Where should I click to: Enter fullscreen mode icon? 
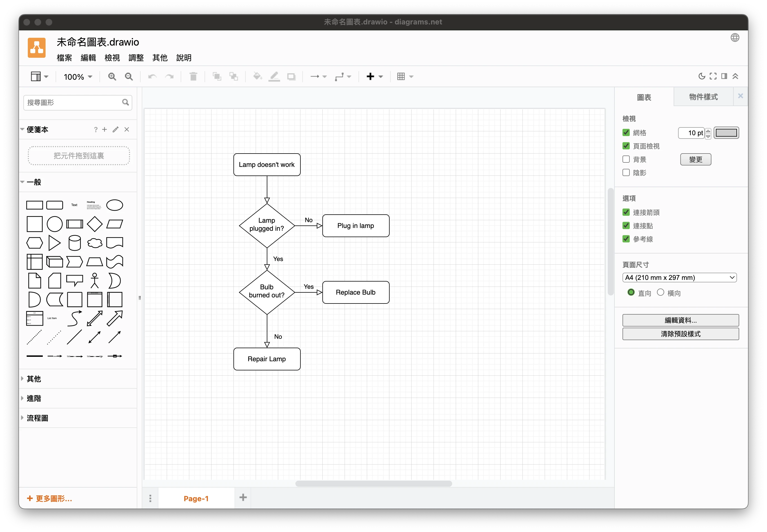pos(713,76)
